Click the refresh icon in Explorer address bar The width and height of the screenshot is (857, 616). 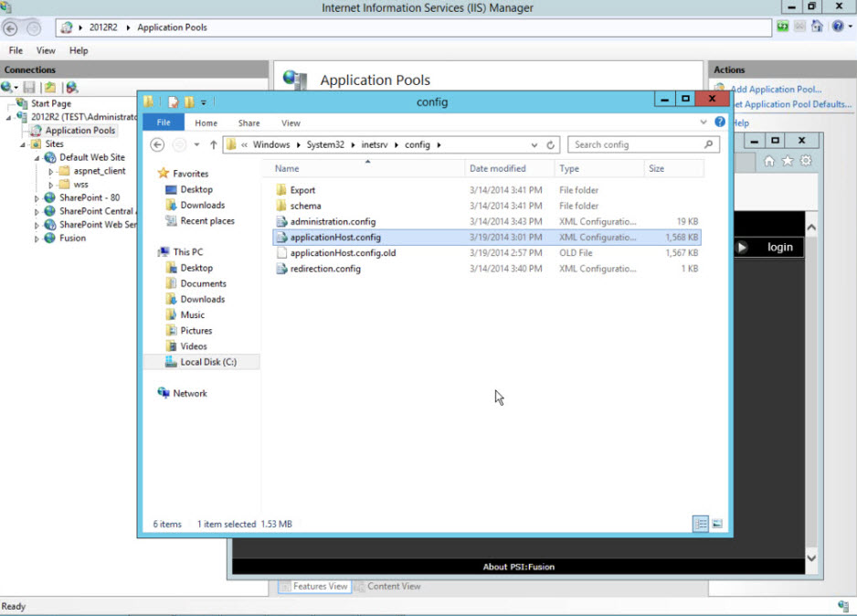pyautogui.click(x=550, y=144)
